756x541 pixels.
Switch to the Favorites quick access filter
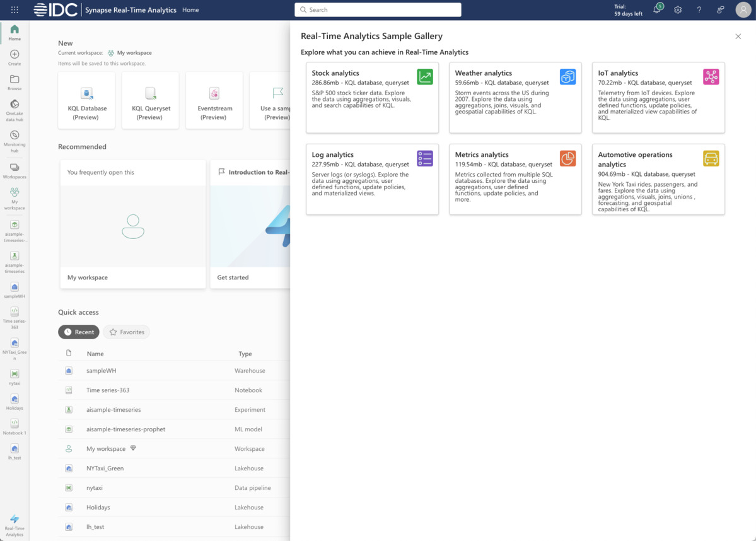(x=126, y=331)
